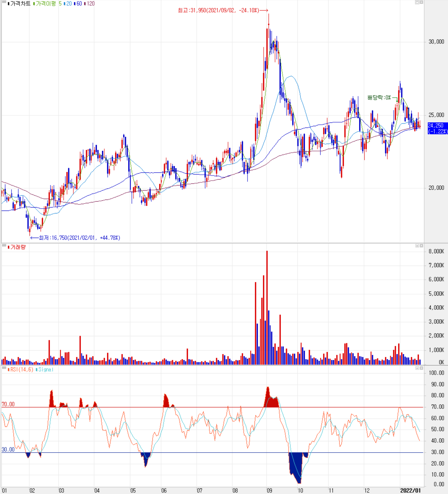The image size is (448, 494).
Task: Close the volume (거래량) panel
Action: tap(421, 246)
